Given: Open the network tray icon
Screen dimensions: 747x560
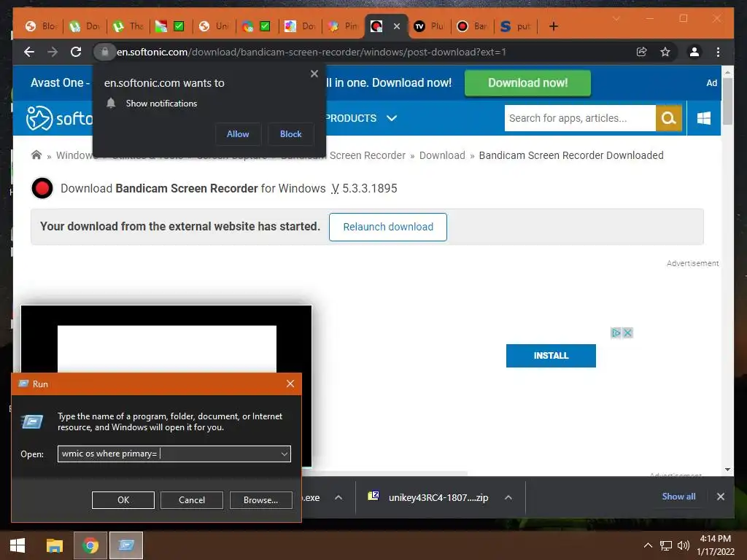Looking at the screenshot, I should pos(665,545).
